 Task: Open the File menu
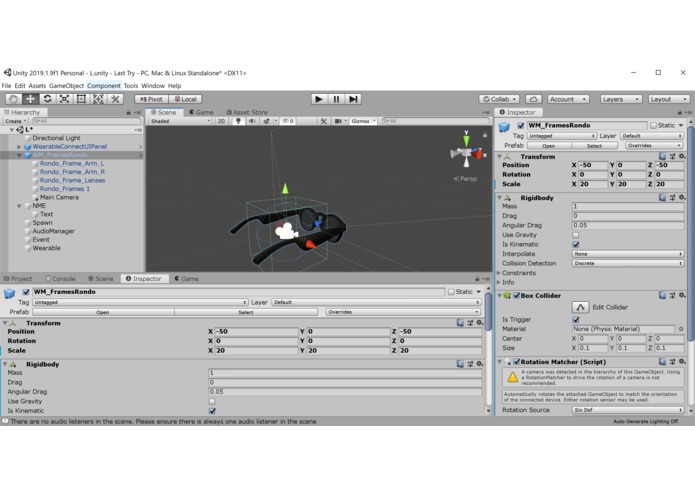coord(7,86)
